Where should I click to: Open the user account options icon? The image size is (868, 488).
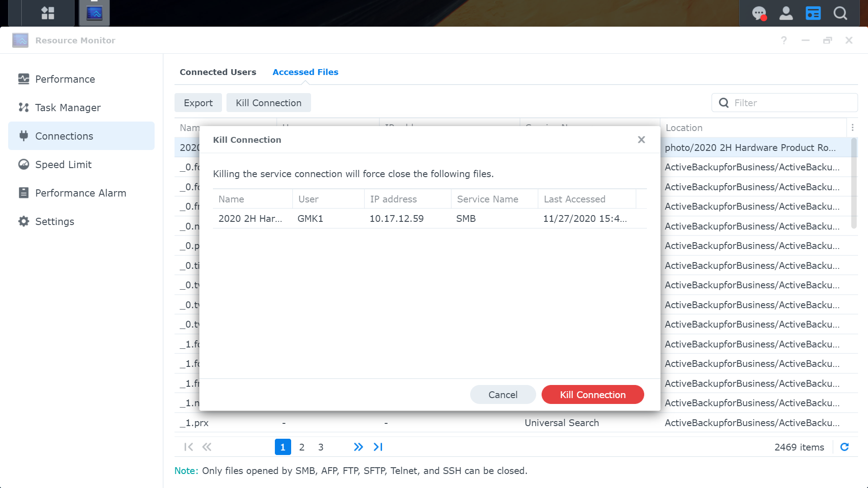tap(786, 13)
